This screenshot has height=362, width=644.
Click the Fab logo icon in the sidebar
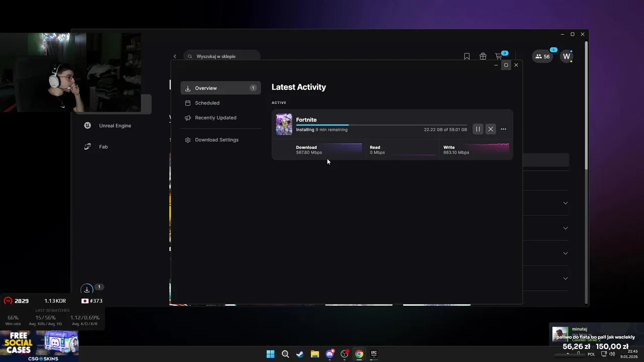(x=88, y=147)
